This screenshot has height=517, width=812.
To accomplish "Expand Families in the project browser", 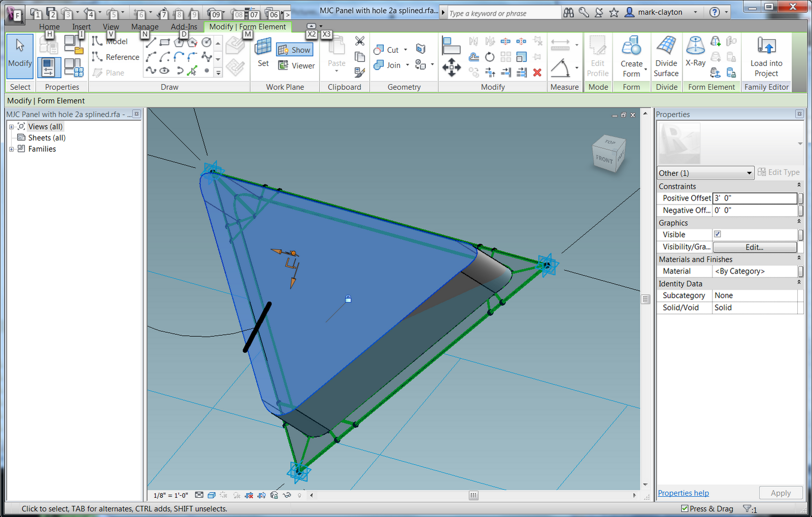I will click(11, 149).
